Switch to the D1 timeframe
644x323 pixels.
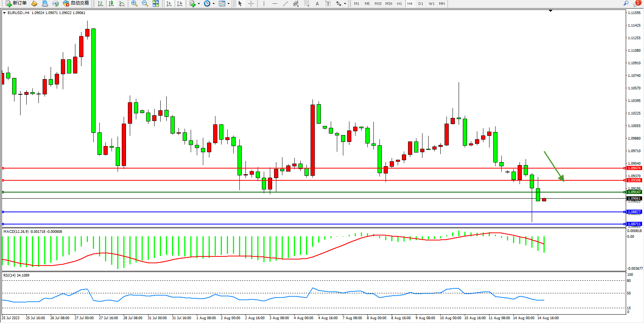coord(421,3)
